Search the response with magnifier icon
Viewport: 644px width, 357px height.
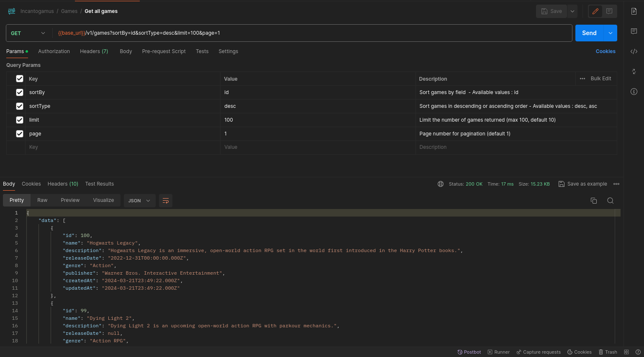click(611, 201)
